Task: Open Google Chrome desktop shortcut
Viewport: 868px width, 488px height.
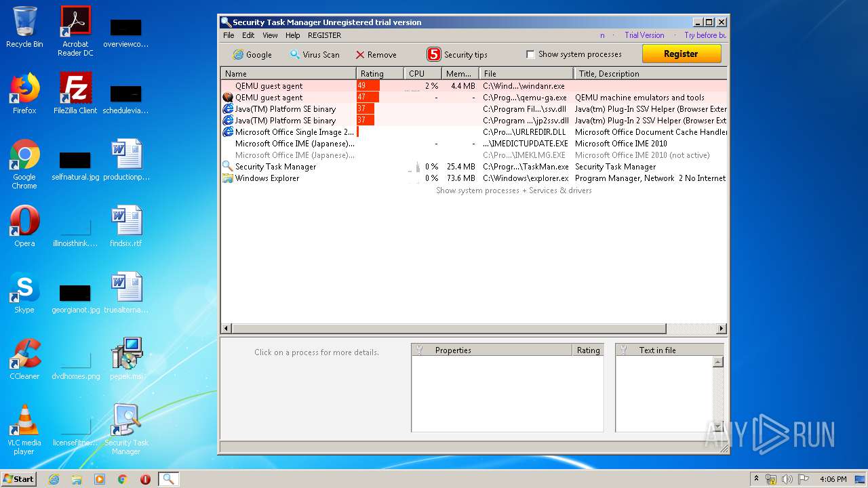Action: pyautogui.click(x=24, y=164)
